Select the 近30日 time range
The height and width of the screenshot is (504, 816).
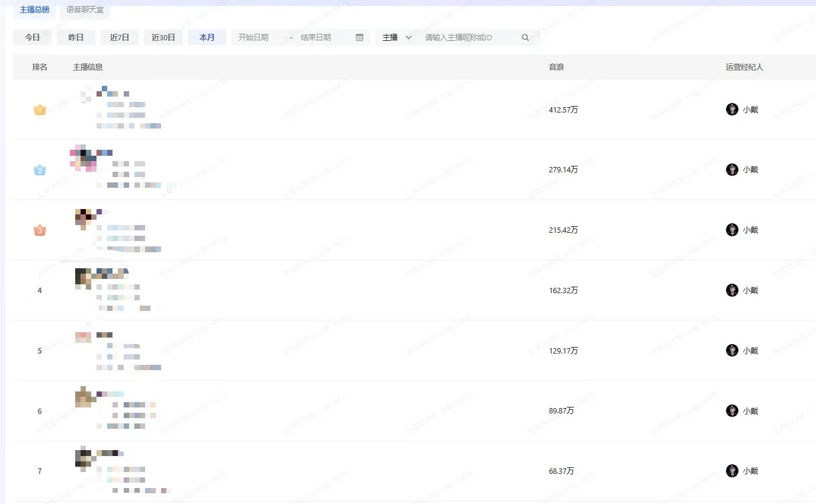click(163, 37)
